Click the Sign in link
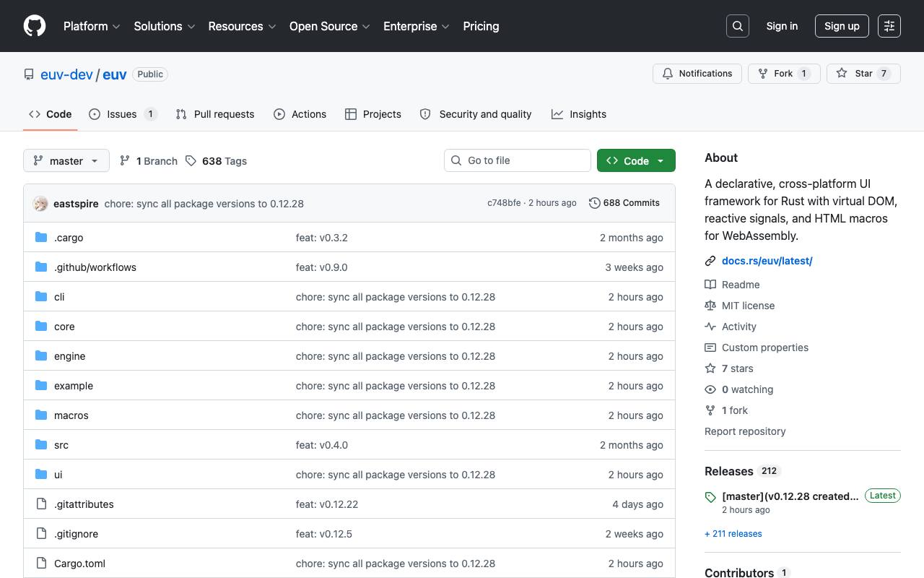924x578 pixels. coord(782,26)
